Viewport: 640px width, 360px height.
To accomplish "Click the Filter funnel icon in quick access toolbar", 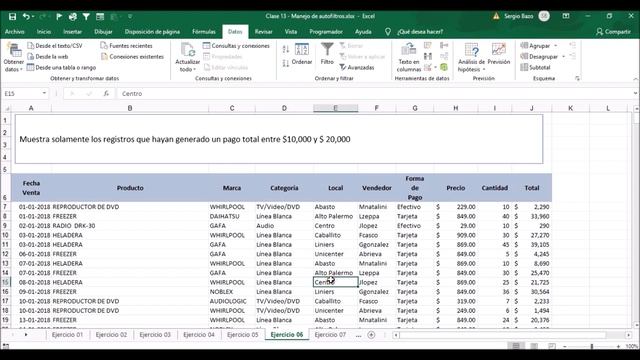I will [x=86, y=16].
